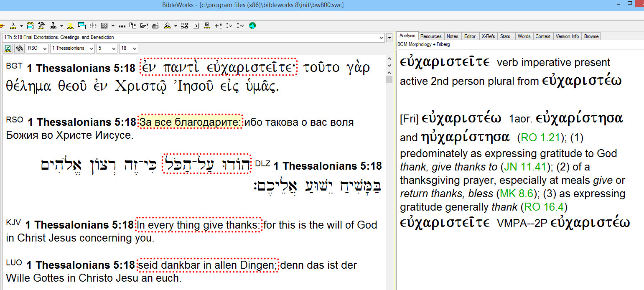Open the verse 18 dropdown
The height and width of the screenshot is (290, 644).
pos(128,48)
